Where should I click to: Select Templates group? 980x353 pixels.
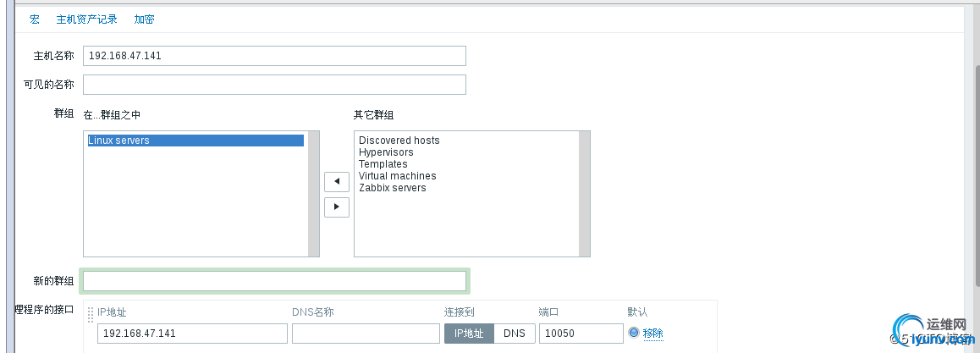click(x=383, y=164)
